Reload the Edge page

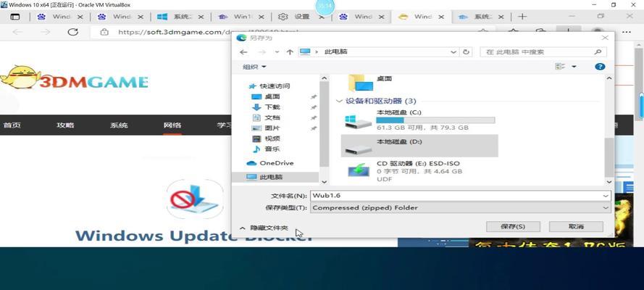[72, 32]
